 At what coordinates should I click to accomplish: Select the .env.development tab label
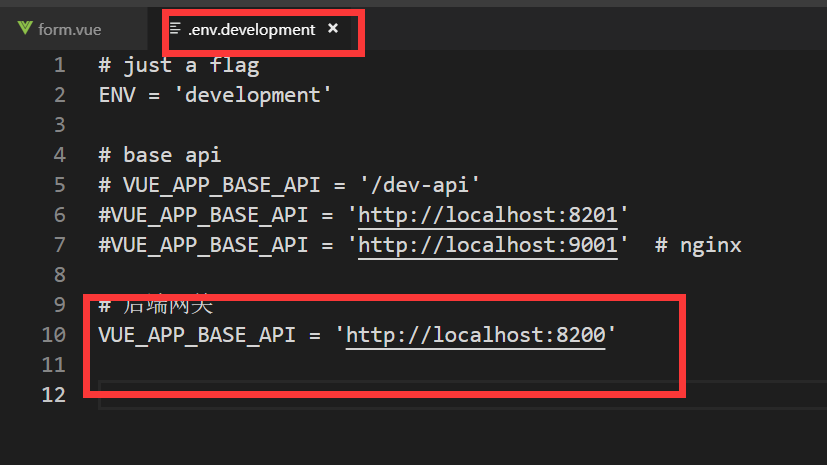click(x=251, y=30)
